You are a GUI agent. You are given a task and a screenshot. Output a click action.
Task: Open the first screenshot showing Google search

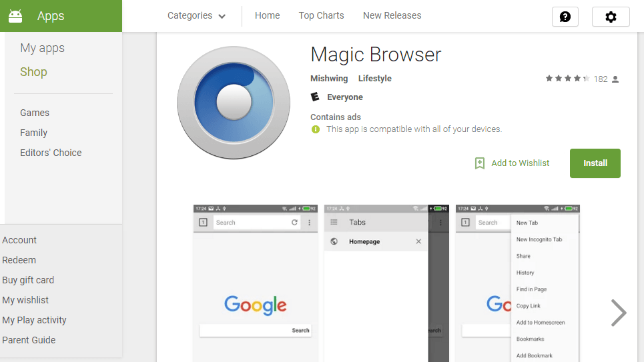pos(256,283)
